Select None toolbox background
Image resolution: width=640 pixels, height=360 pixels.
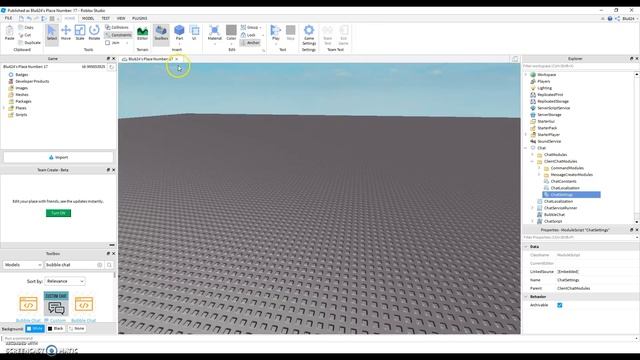76,328
